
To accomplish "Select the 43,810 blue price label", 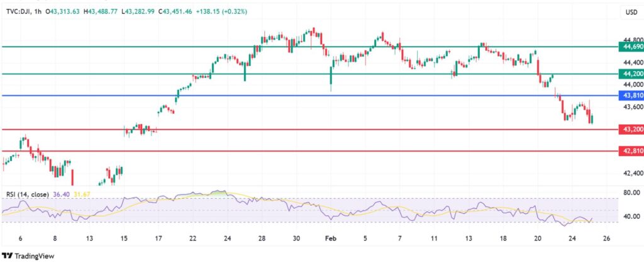I will coord(630,96).
